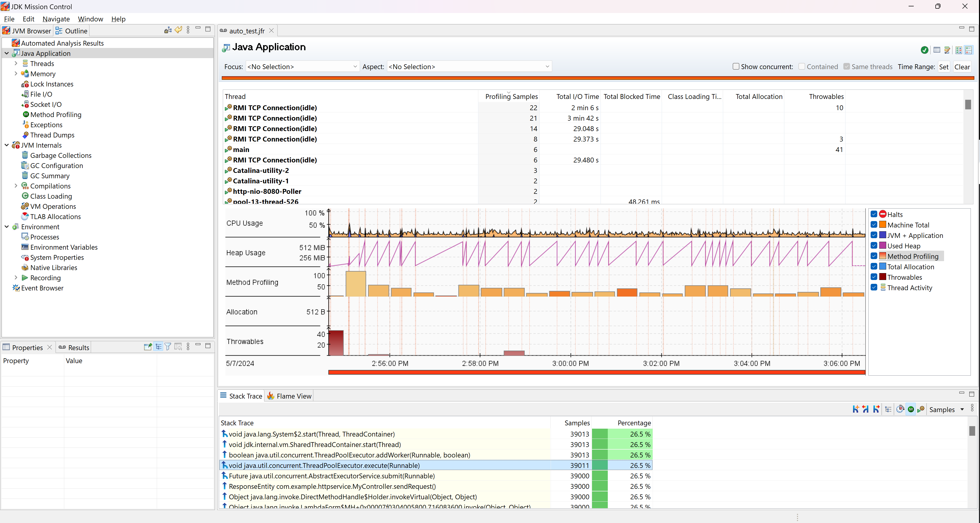Toggle the Throwables chart checkbox
The width and height of the screenshot is (980, 523).
click(x=874, y=277)
